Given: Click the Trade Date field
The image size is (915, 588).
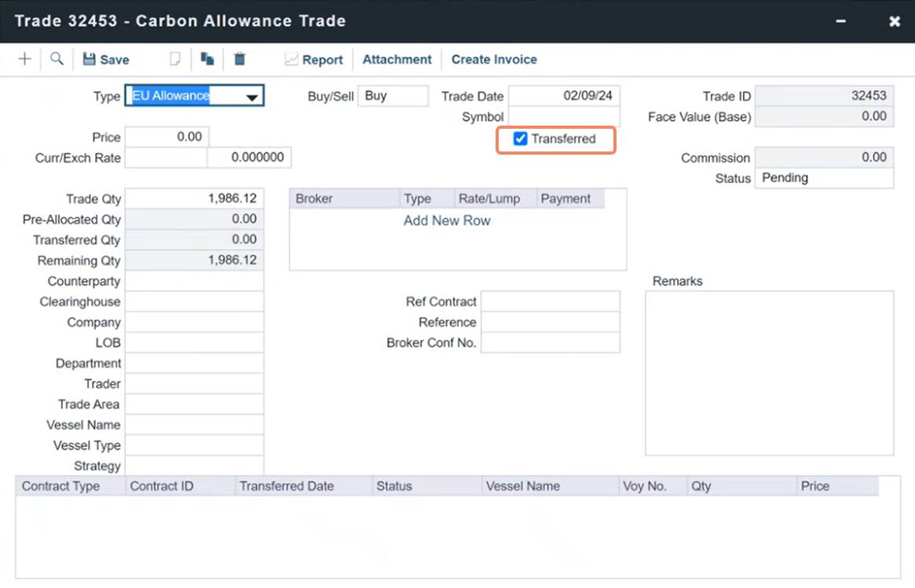Looking at the screenshot, I should (x=564, y=96).
